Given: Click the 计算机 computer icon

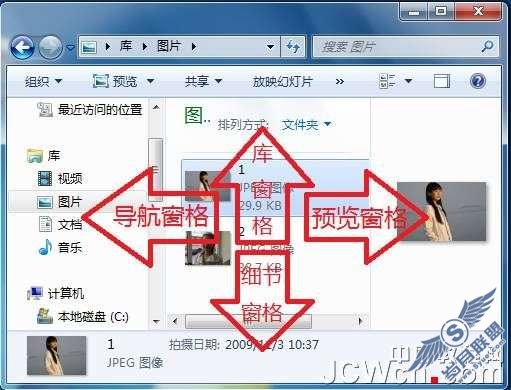Looking at the screenshot, I should [x=35, y=293].
